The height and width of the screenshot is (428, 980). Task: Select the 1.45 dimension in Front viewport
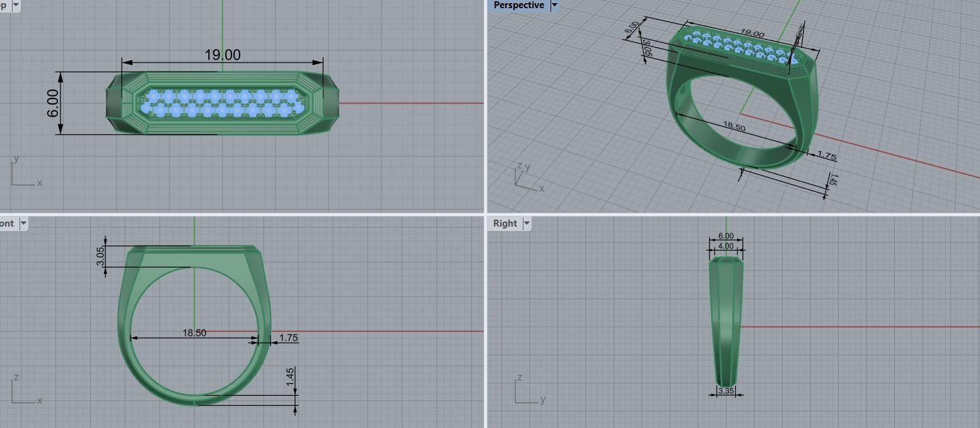pos(290,377)
